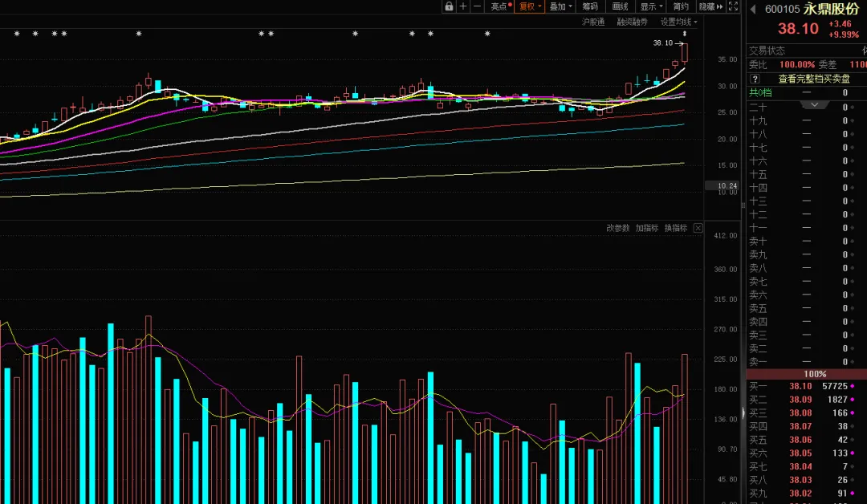Screen dimensions: 867x504
Task: Click the question mark help icon
Action: (x=755, y=79)
